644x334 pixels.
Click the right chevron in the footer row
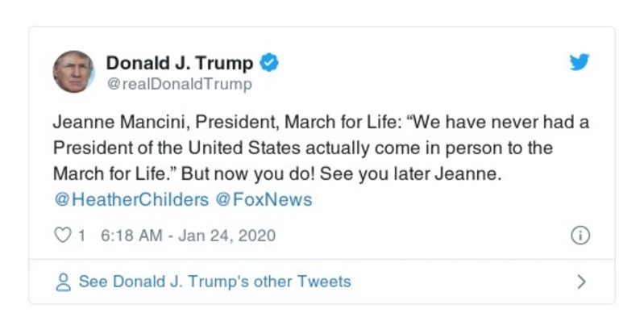pos(581,282)
